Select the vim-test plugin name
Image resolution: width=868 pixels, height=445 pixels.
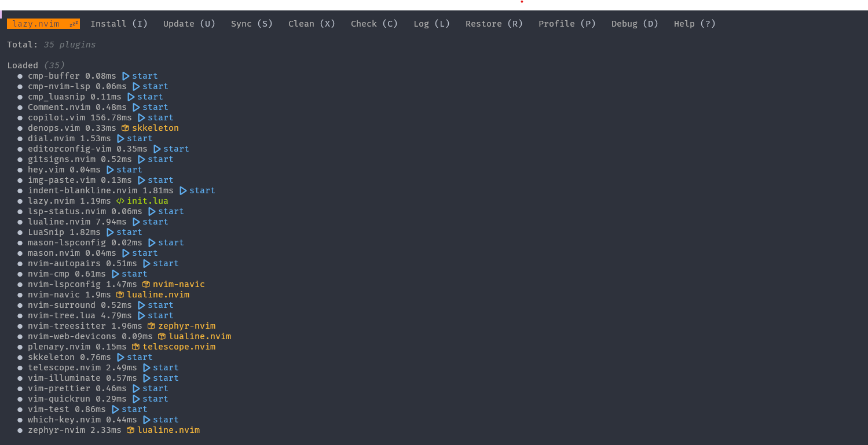click(x=49, y=409)
